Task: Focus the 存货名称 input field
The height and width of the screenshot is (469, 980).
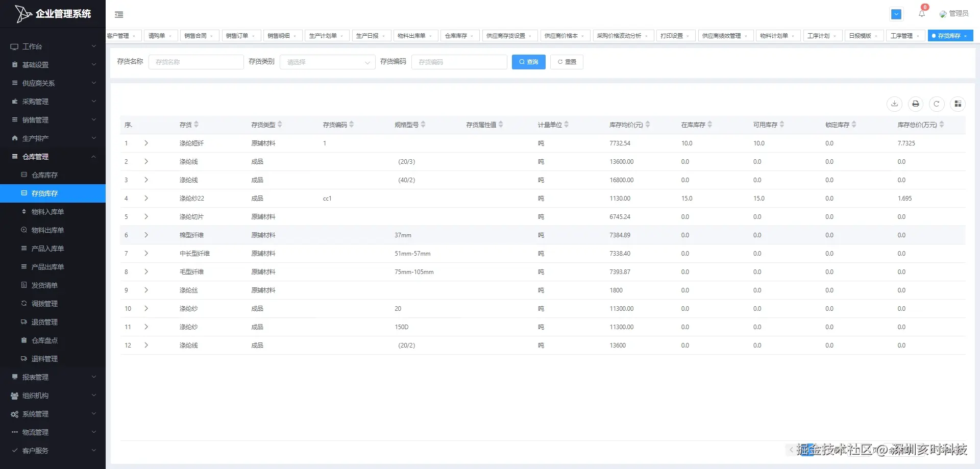Action: pos(196,62)
